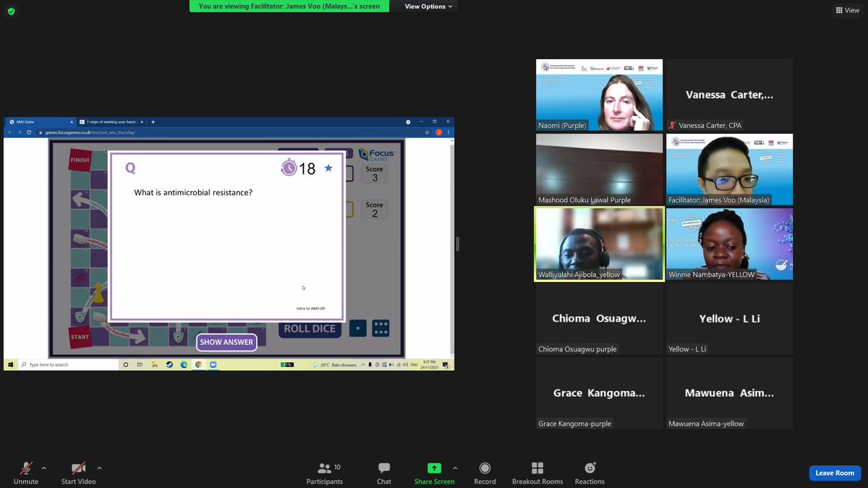The image size is (868, 488).
Task: Open the Participants panel
Action: 325,473
